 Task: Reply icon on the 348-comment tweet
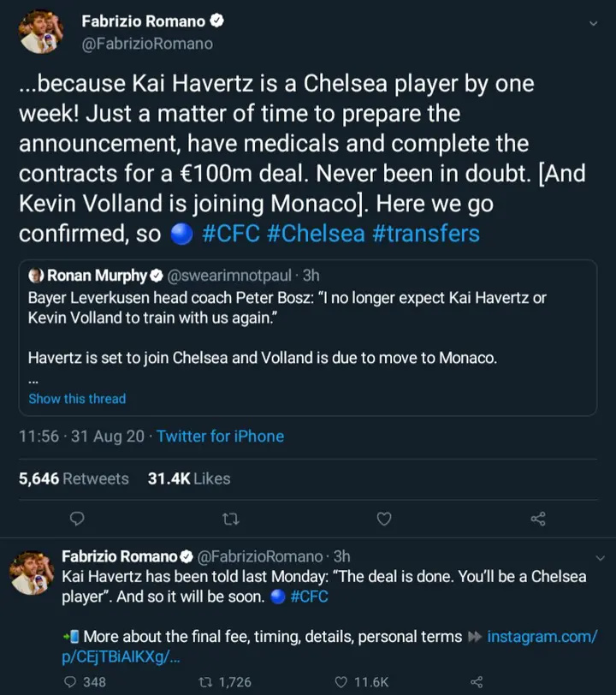point(71,682)
